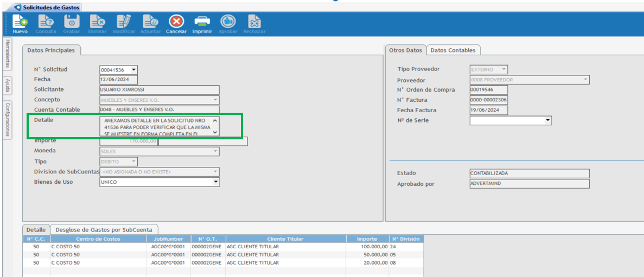The width and height of the screenshot is (644, 277).
Task: Select the Datos Principales tab
Action: [x=52, y=50]
